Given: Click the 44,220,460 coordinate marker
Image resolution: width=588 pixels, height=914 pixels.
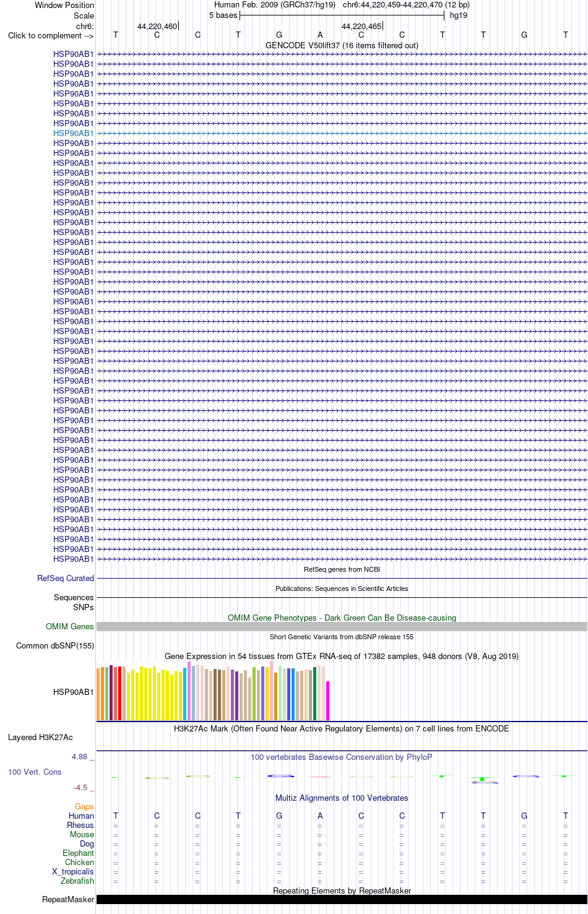Looking at the screenshot, I should [157, 27].
